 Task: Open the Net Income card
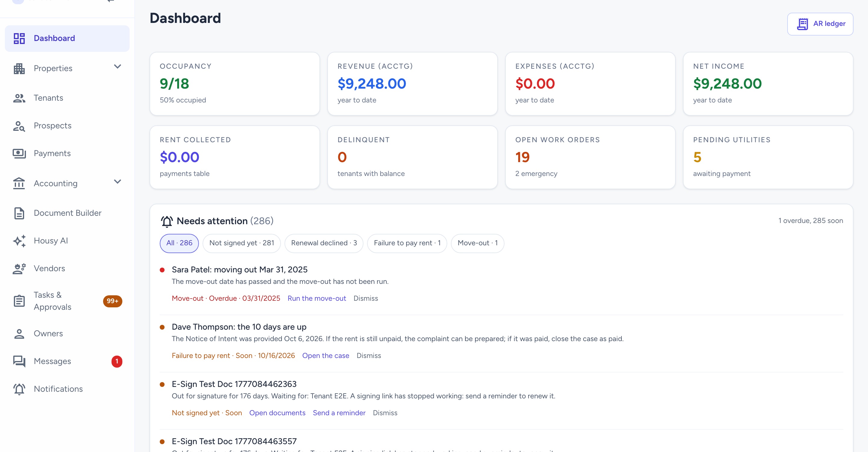tap(768, 83)
